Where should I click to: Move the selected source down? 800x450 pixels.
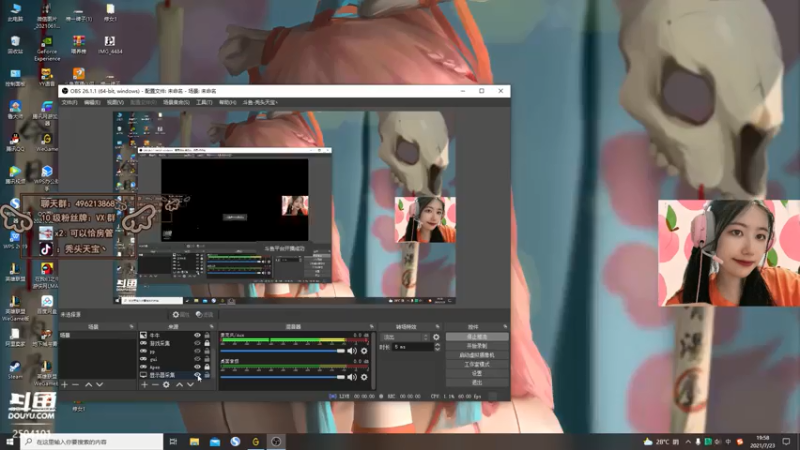pos(190,384)
